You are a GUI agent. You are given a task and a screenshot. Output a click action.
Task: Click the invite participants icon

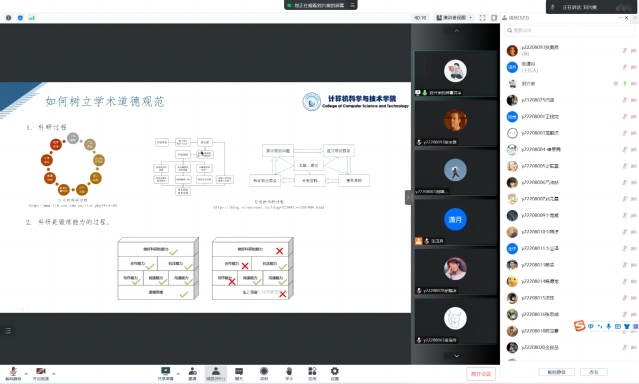click(193, 373)
